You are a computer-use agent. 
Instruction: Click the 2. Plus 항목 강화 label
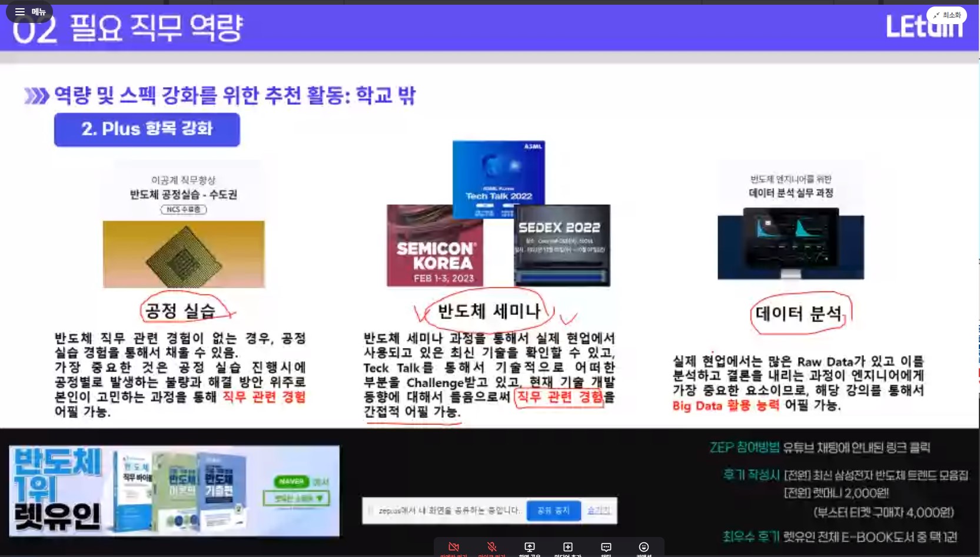(x=147, y=130)
